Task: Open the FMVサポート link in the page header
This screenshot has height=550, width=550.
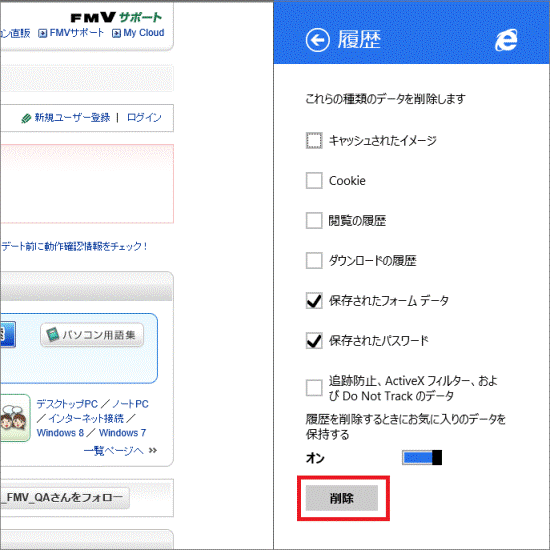Action: 76,33
